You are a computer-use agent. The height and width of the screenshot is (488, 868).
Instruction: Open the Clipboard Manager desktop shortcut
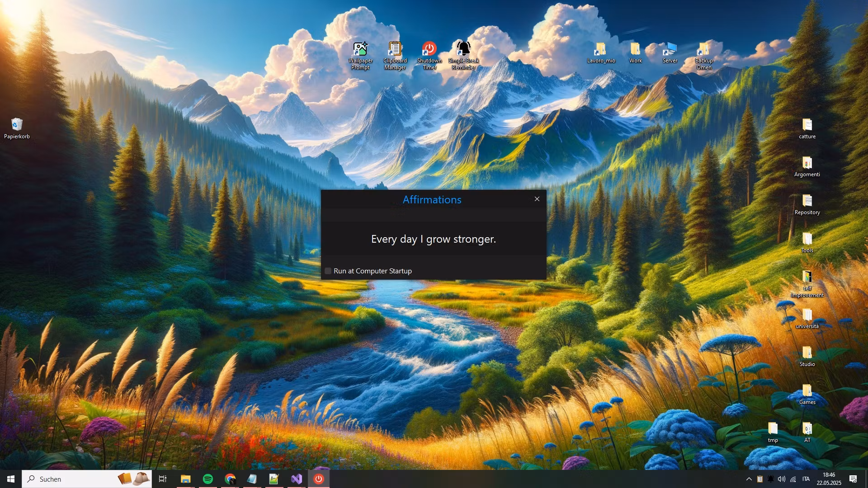pos(395,56)
